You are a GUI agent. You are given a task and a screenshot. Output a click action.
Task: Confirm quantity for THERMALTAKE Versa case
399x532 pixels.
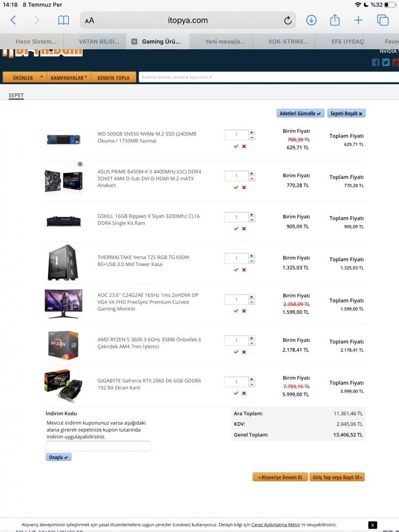(236, 270)
